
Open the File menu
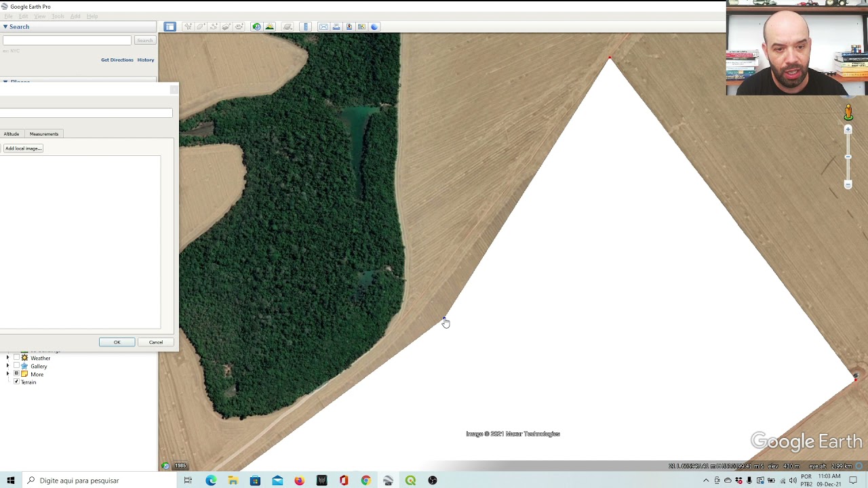pyautogui.click(x=9, y=16)
